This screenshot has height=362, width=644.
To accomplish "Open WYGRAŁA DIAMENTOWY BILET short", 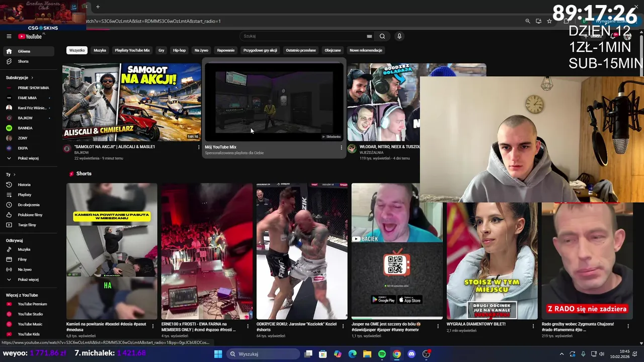I will [492, 261].
